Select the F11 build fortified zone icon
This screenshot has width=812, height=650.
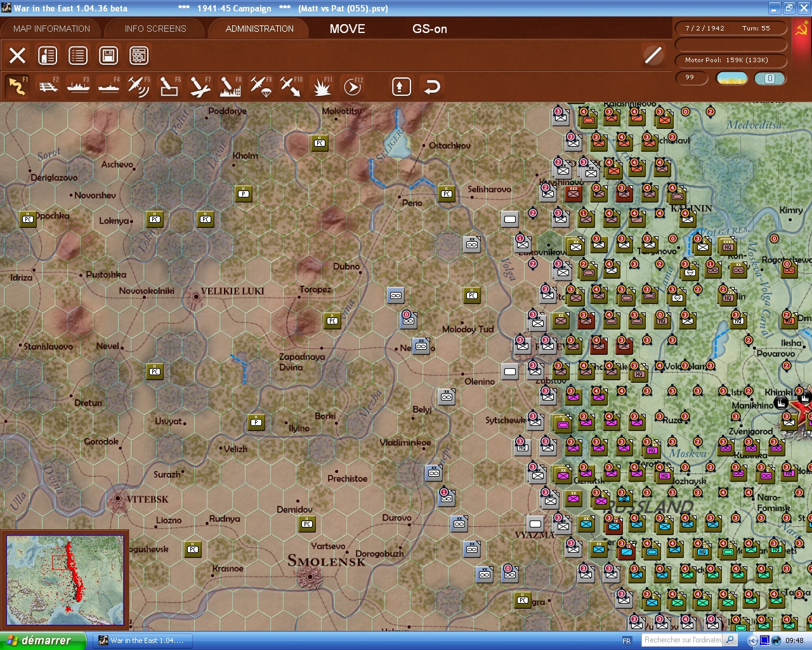point(322,86)
